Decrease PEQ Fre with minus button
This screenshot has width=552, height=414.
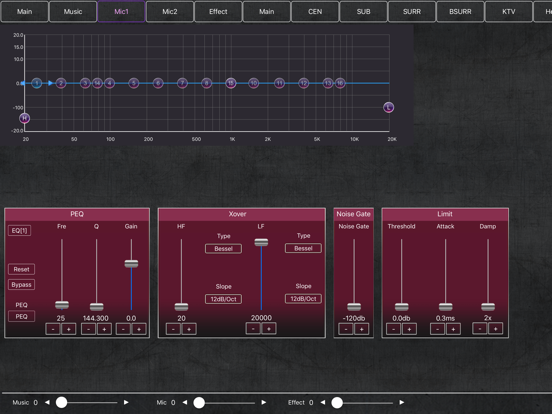tap(53, 329)
